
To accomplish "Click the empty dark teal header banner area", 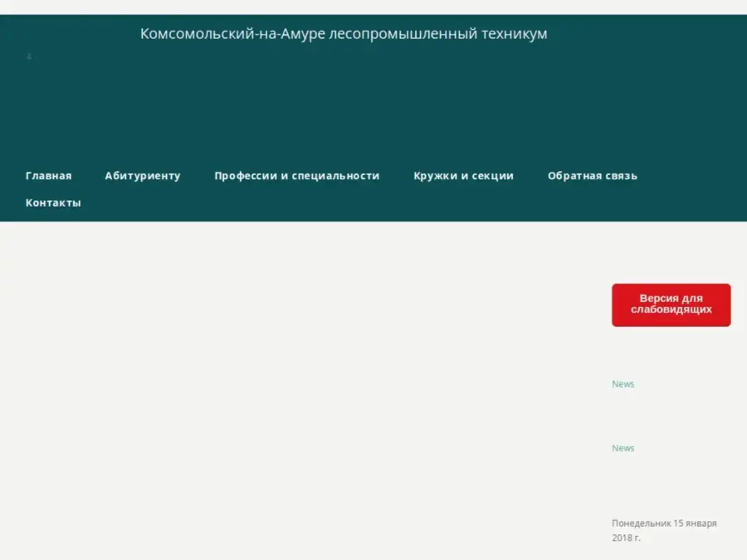I will 373,108.
